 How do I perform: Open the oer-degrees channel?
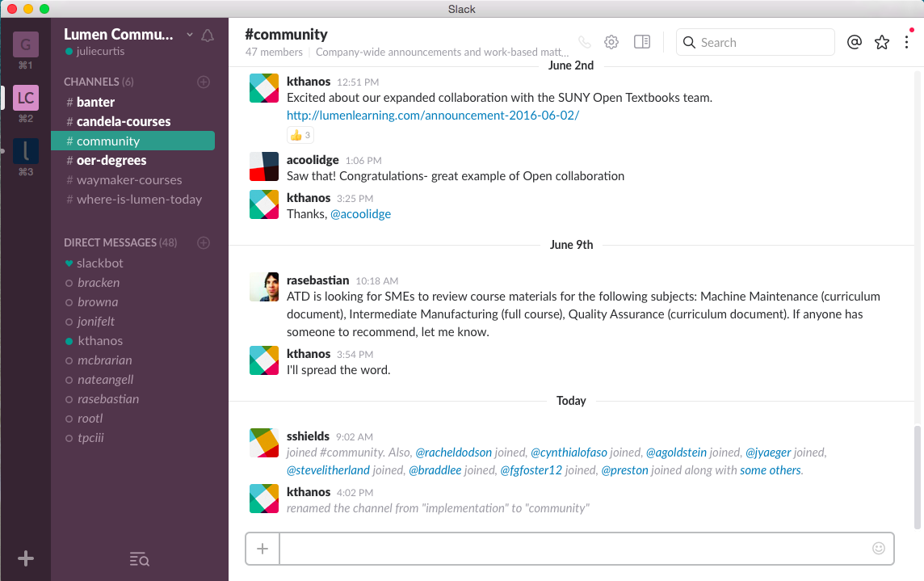(111, 160)
